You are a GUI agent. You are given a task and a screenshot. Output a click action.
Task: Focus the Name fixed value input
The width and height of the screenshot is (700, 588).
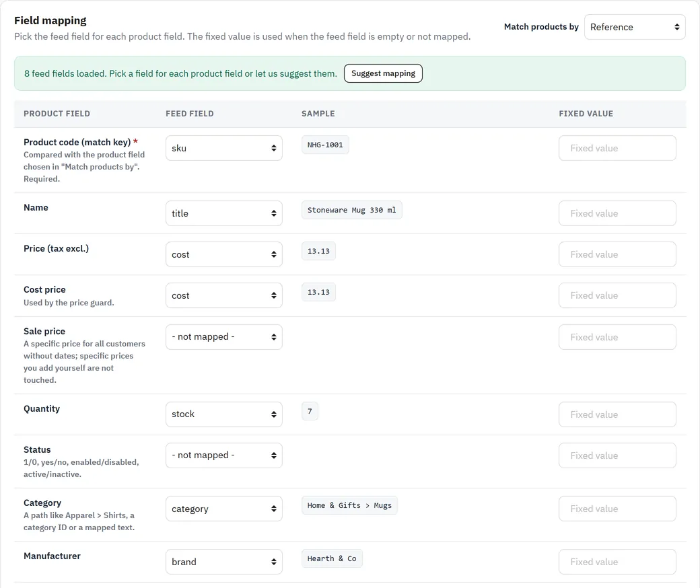tap(617, 213)
